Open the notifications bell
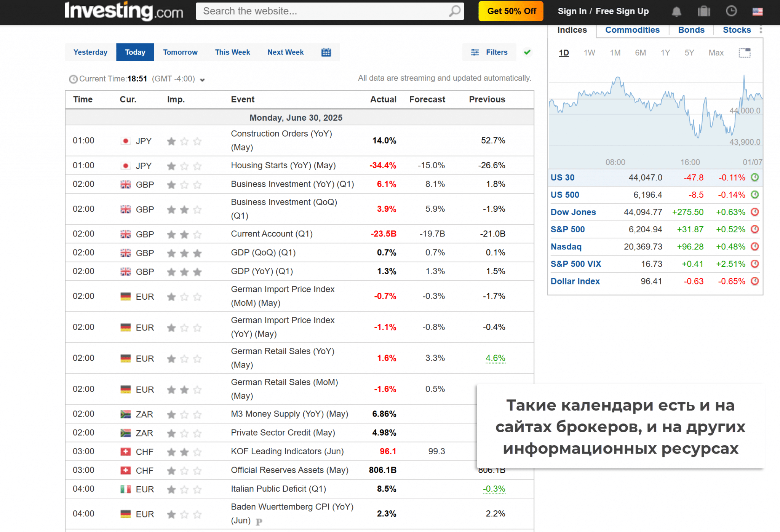The height and width of the screenshot is (532, 780). [x=676, y=11]
